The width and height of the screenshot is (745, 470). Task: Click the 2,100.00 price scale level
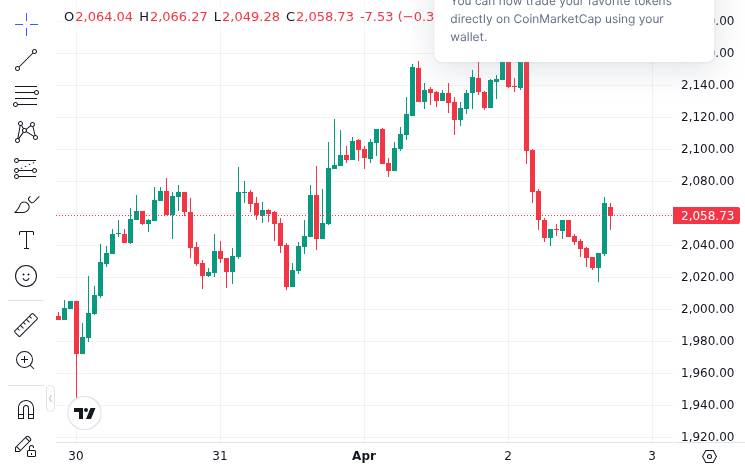coord(707,149)
